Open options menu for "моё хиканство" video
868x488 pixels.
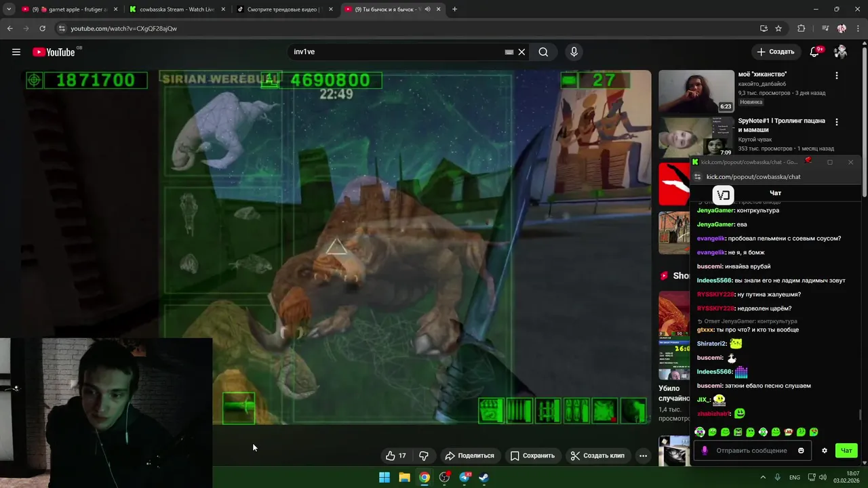click(836, 76)
